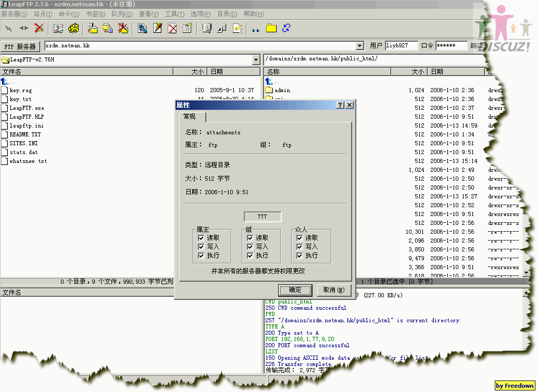Confirm with the 确定 button
Viewport: 537px width, 392px height.
click(x=295, y=290)
